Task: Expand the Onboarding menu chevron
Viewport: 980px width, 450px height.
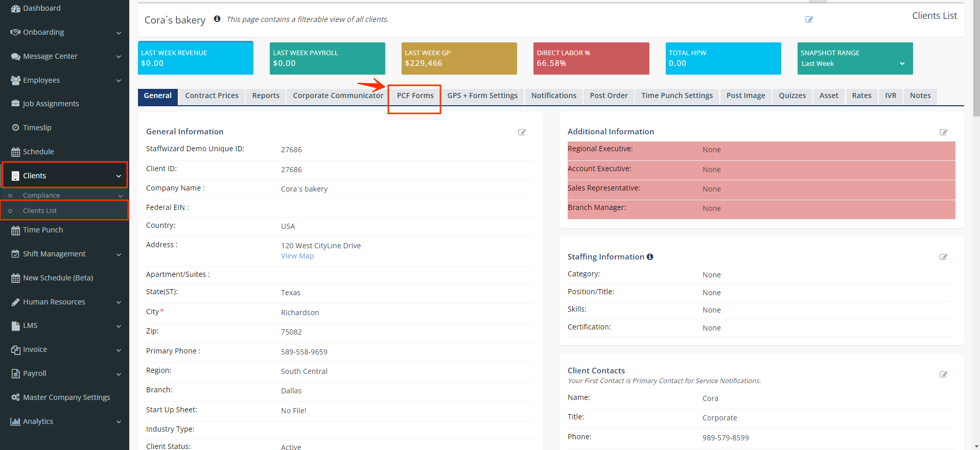Action: point(119,33)
